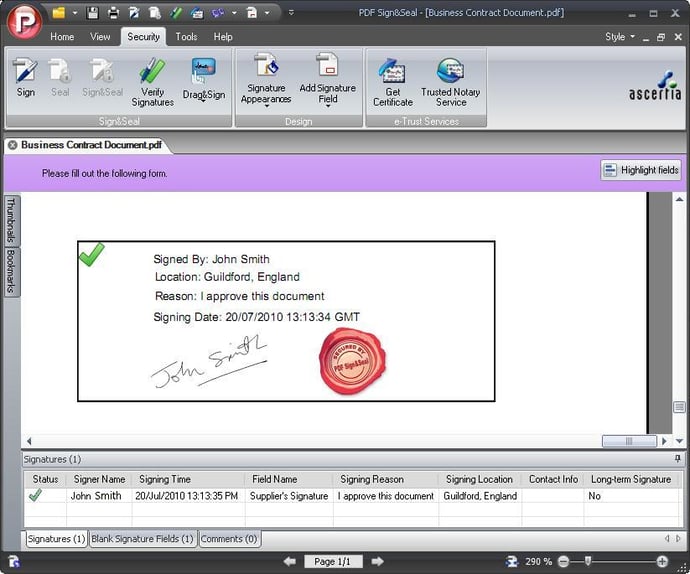Image resolution: width=690 pixels, height=574 pixels.
Task: Open the Drag&Sign tool
Action: [204, 79]
